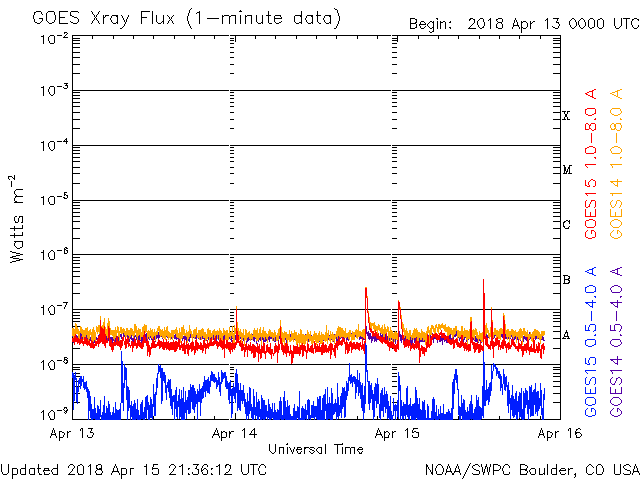Click the blue "GOES15 0.5-4.0 A" legend label
Screen dimensions: 640x480
point(591,341)
